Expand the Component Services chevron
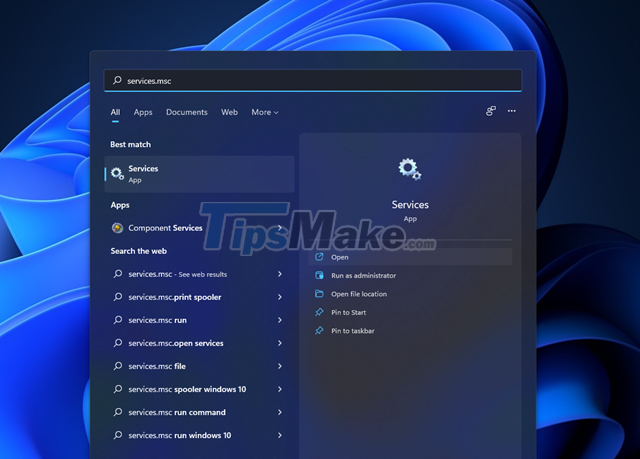This screenshot has width=640, height=459. pos(280,228)
